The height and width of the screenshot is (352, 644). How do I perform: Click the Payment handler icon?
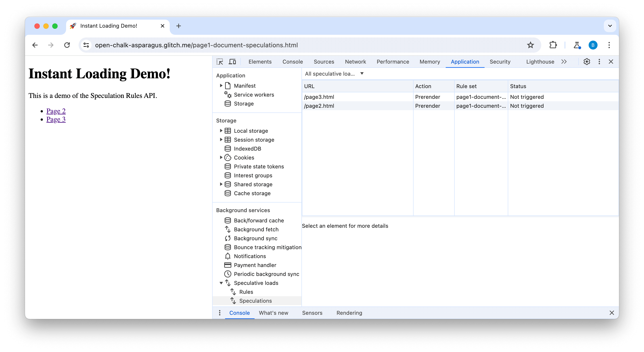tap(227, 265)
